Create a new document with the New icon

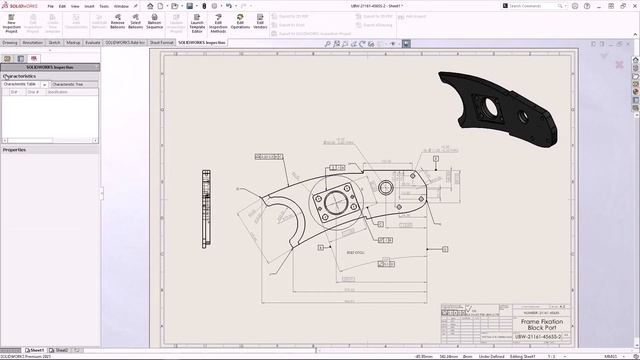tap(160, 6)
